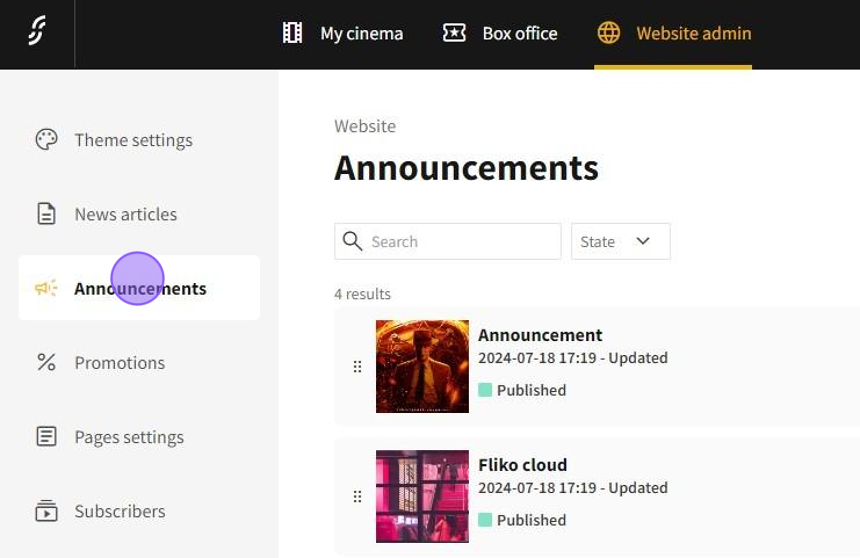Image resolution: width=860 pixels, height=558 pixels.
Task: Click the Box office ticket icon
Action: 454,33
